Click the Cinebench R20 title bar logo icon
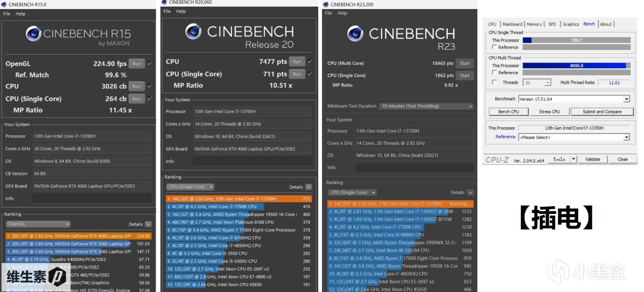This screenshot has height=292, width=644. [165, 2]
